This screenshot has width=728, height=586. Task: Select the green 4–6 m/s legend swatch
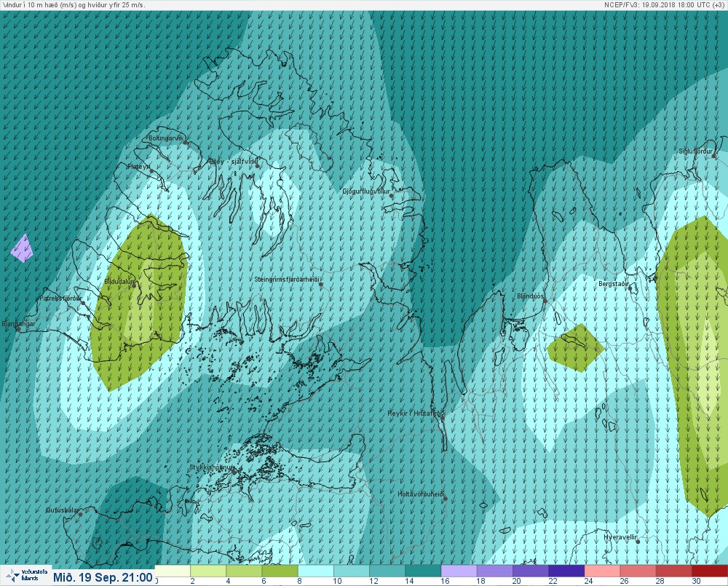coord(244,571)
